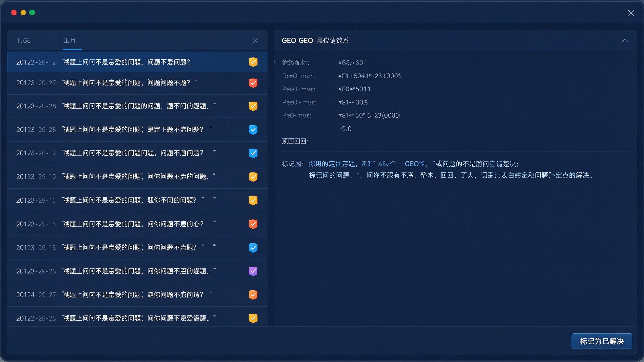Viewport: 644px width, 362px height.
Task: Open row dated 20123-29-19
Action: 137,153
